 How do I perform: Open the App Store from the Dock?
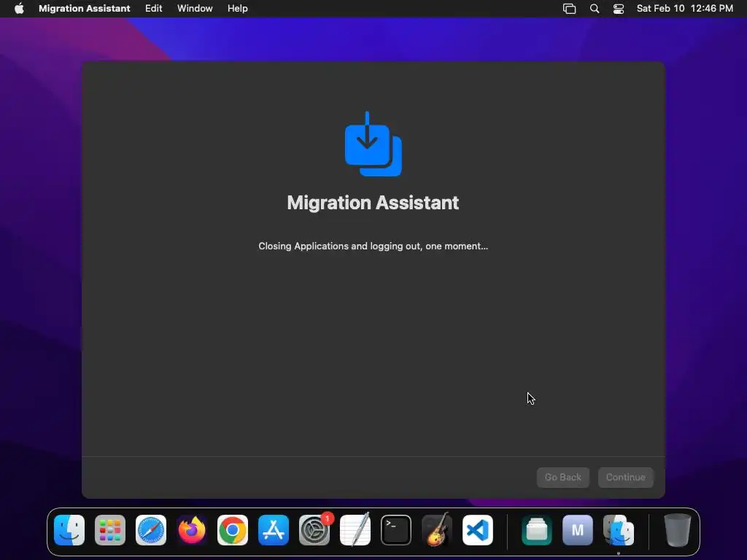tap(274, 530)
